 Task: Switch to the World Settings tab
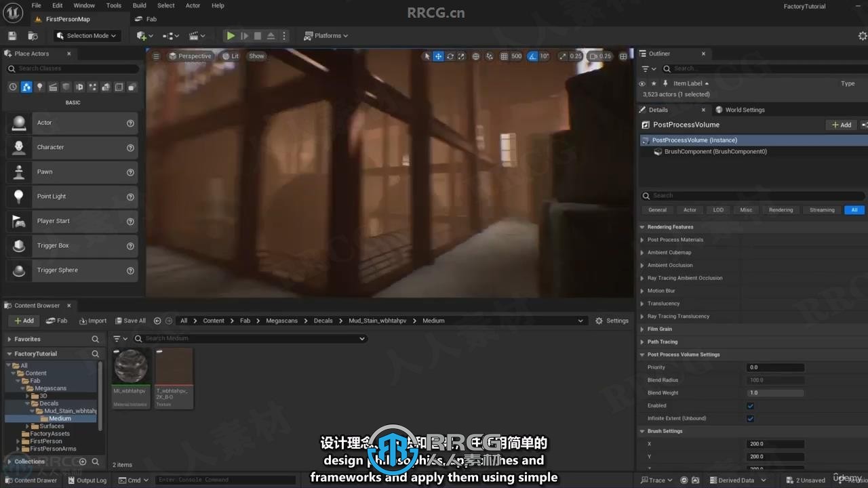[740, 110]
